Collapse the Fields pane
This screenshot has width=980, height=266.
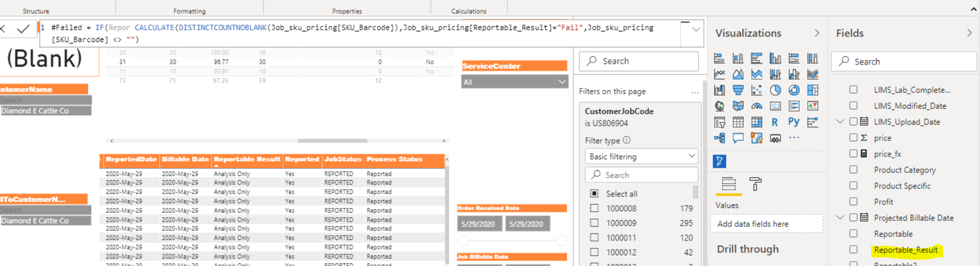click(x=969, y=33)
